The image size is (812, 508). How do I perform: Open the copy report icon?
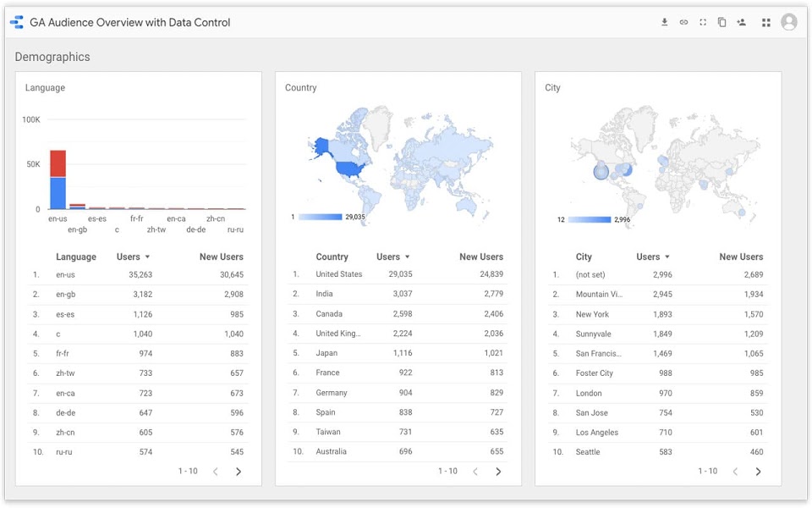pyautogui.click(x=721, y=22)
